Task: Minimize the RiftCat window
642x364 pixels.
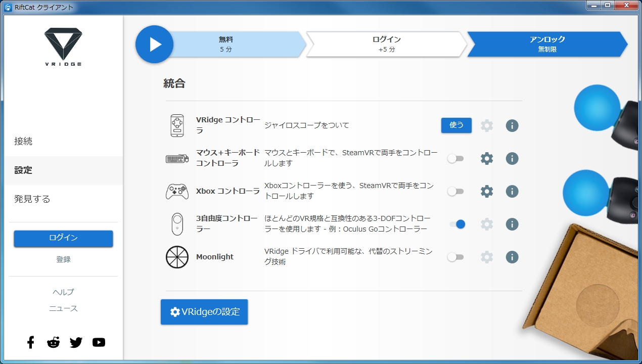Action: pos(593,5)
